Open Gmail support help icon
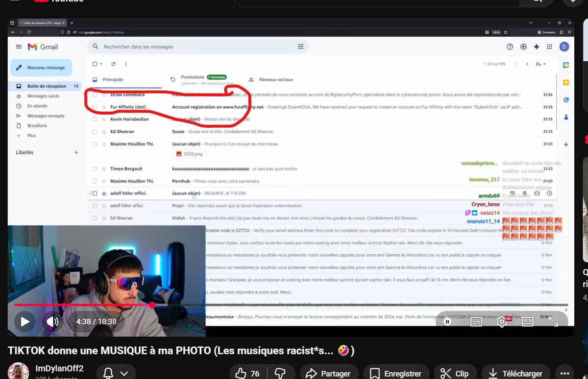 point(510,47)
